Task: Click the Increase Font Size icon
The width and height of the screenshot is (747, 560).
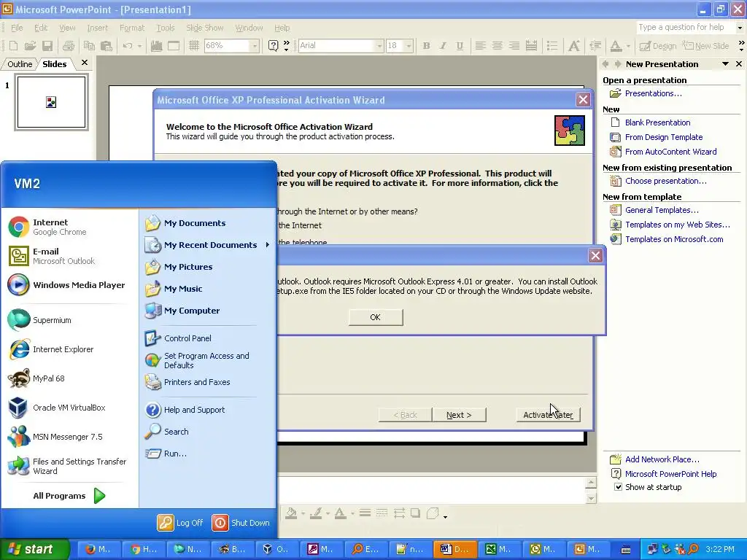Action: tap(574, 46)
